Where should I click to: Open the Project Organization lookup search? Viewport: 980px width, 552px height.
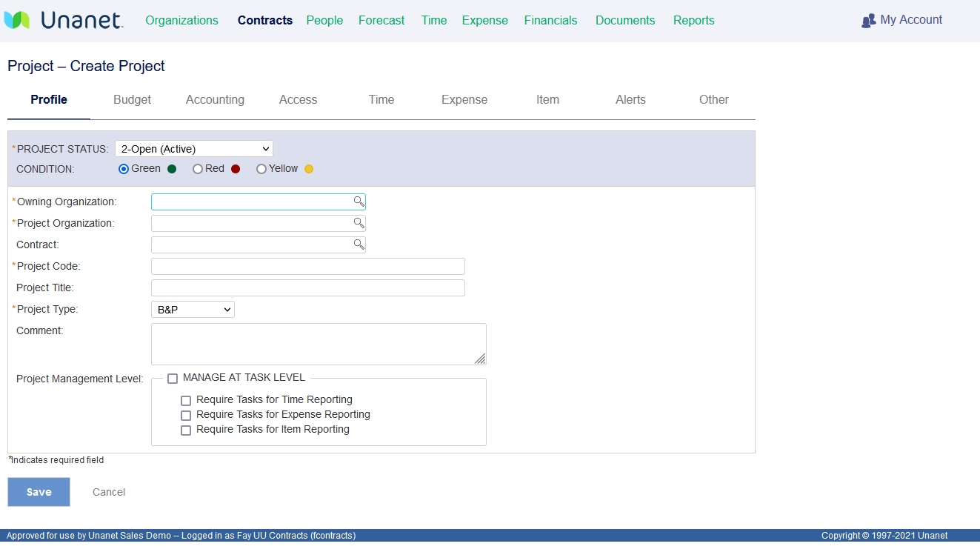click(359, 222)
